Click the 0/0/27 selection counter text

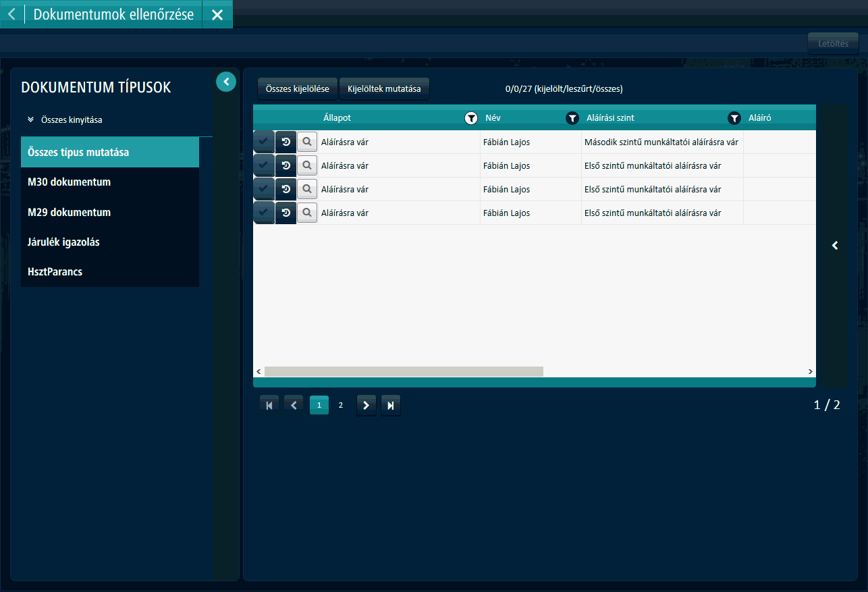tap(564, 88)
